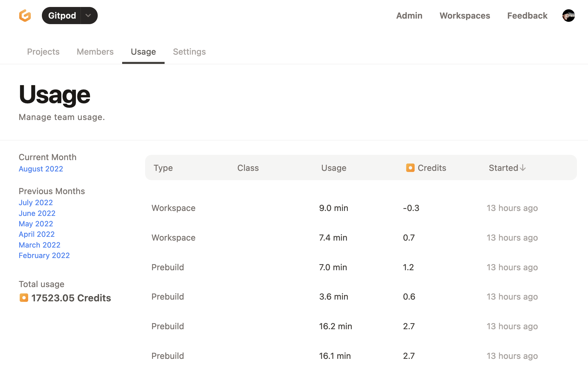Screen dimensions: 588x376
Task: Open the user avatar menu
Action: 568,16
